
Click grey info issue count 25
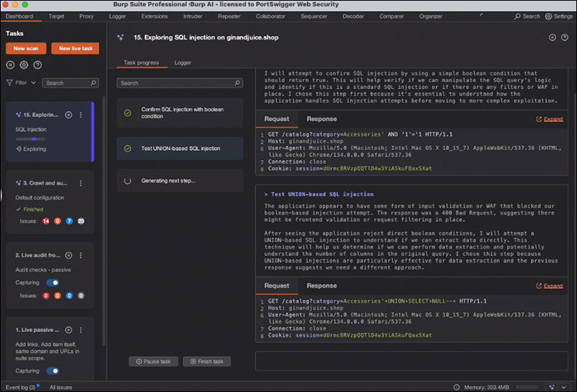(81, 221)
